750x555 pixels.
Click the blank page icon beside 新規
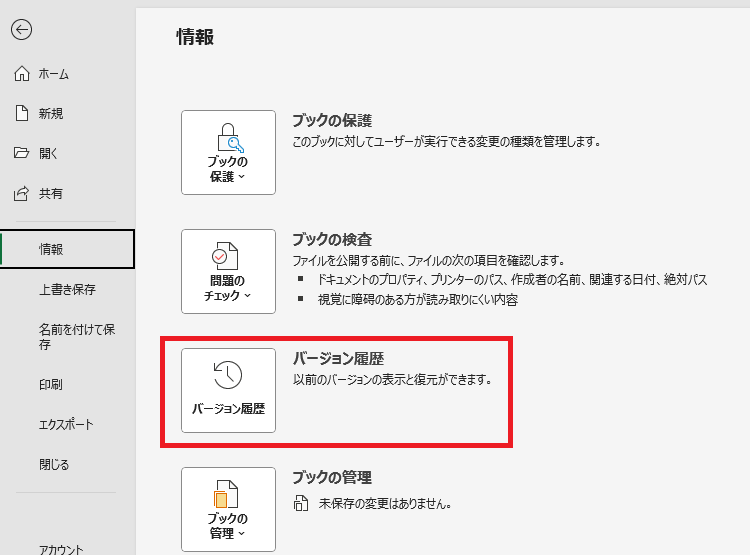[x=22, y=114]
